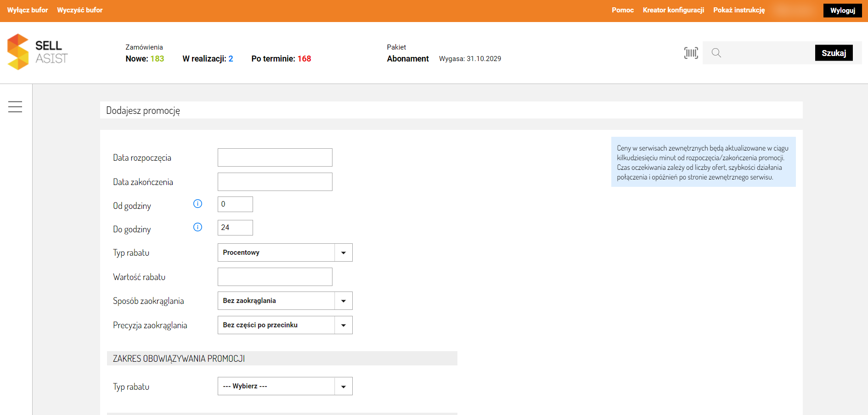Show info tooltip for Od godziny

(x=197, y=204)
